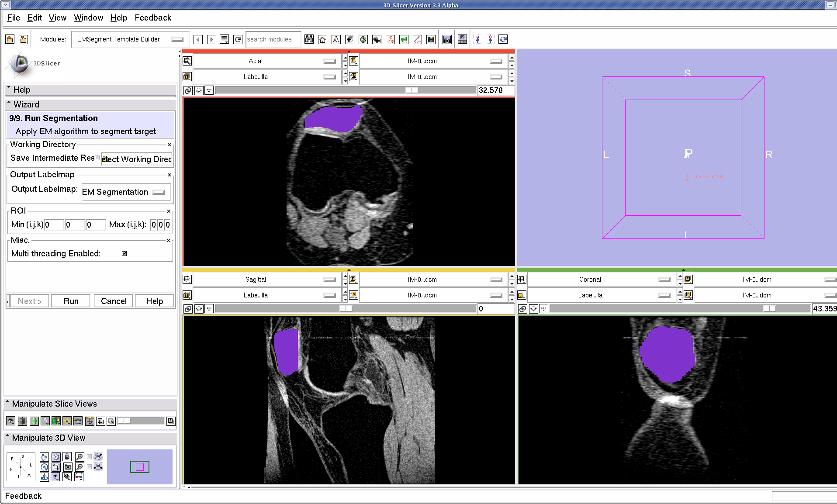
Task: Click the stereo glasses icon in 3D panel
Action: [79, 477]
